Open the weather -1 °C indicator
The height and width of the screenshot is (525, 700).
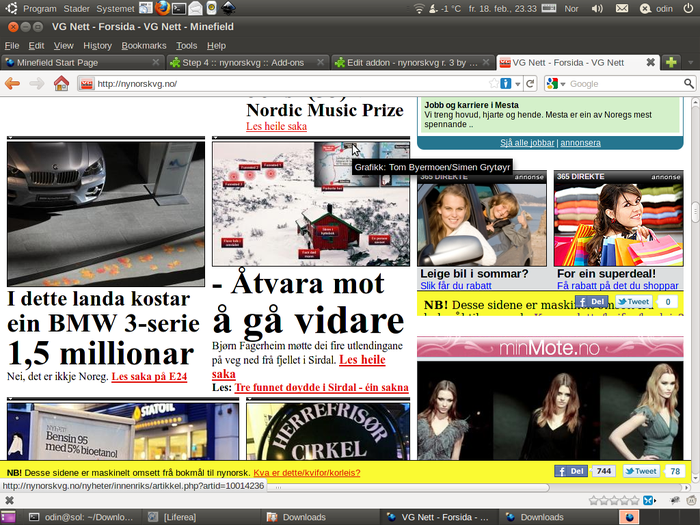pyautogui.click(x=445, y=8)
